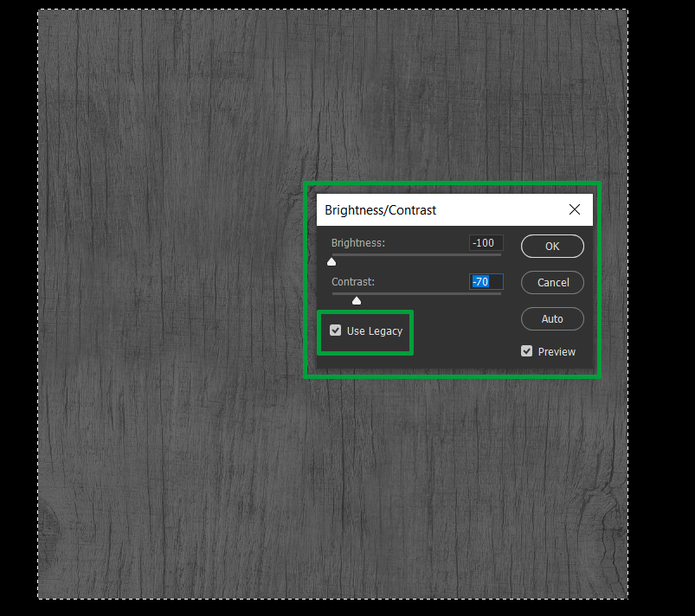
Task: Click the Contrast value field showing -70
Action: click(486, 281)
